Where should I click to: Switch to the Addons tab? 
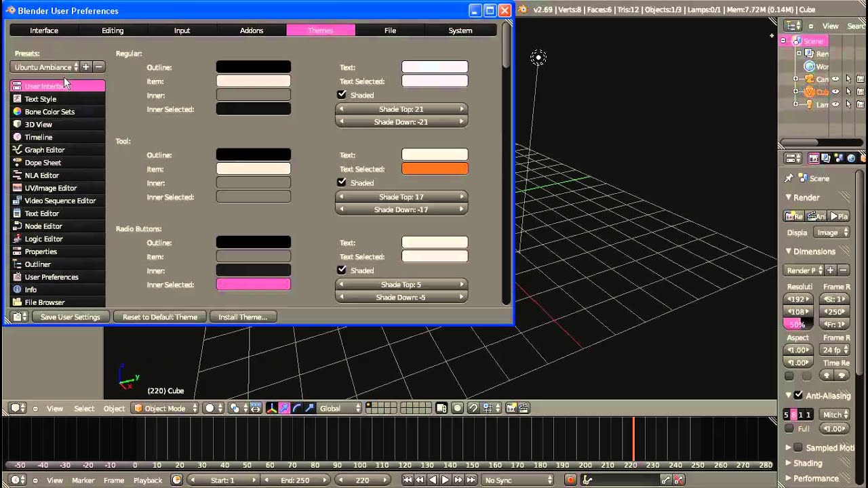252,30
